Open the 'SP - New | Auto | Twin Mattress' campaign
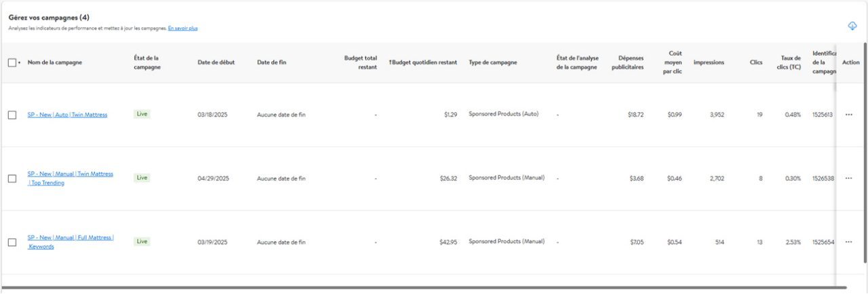The image size is (868, 294). [67, 115]
